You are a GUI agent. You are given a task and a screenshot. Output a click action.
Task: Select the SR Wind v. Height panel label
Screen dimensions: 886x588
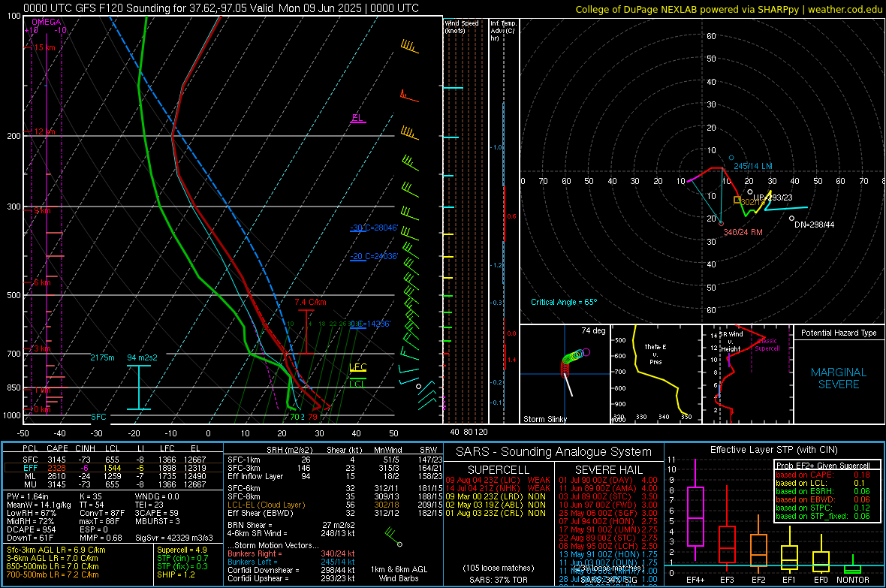(731, 342)
